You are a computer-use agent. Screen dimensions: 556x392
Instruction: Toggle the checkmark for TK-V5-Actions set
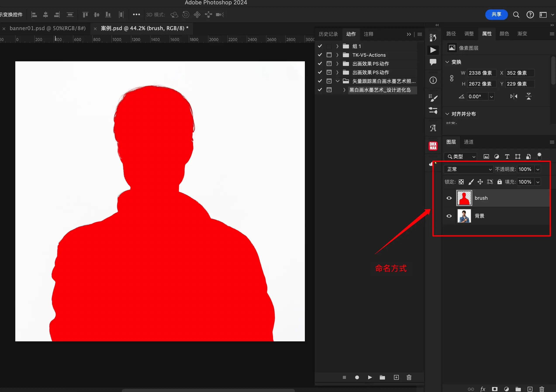click(320, 55)
